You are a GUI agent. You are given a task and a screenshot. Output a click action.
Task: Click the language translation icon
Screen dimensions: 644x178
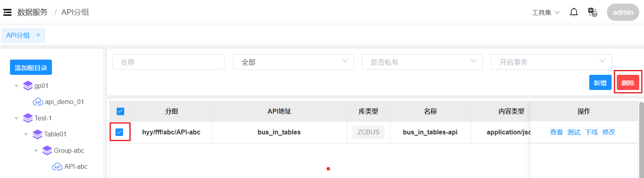(x=592, y=12)
